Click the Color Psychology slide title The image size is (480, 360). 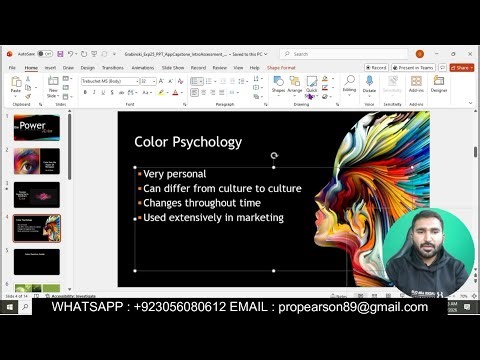click(188, 142)
